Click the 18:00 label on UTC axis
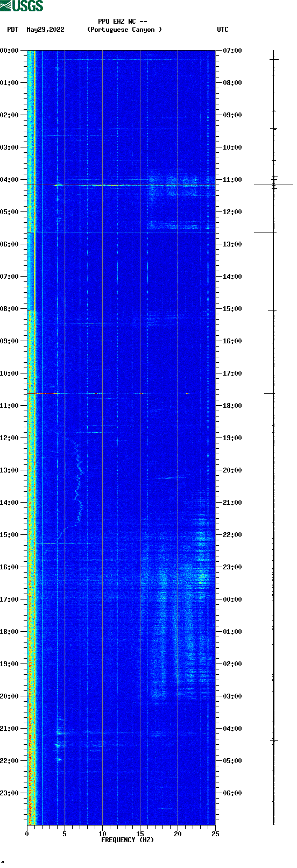The height and width of the screenshot is (868, 297). click(232, 406)
